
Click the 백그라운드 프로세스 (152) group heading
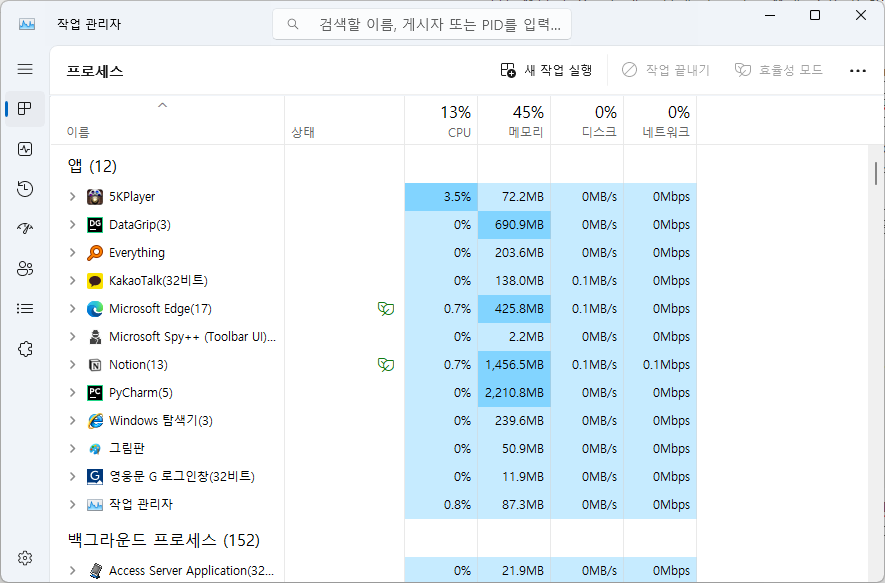[x=164, y=540]
